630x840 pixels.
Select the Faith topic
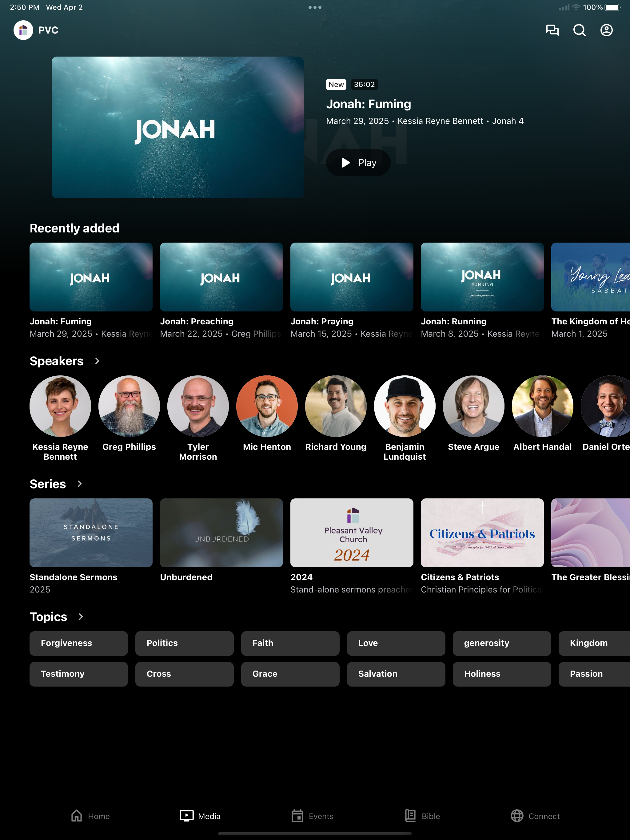(x=290, y=643)
